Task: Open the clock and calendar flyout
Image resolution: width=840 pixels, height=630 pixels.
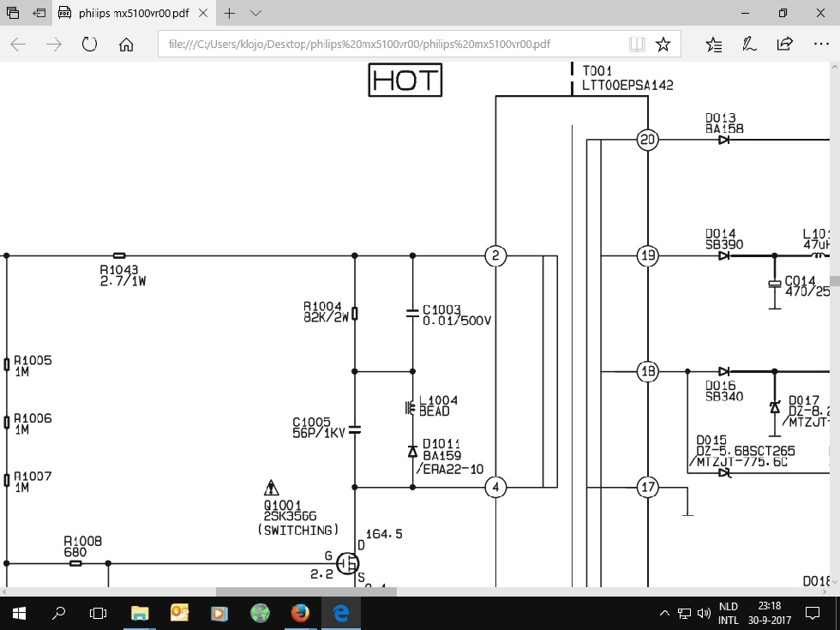Action: coord(770,613)
